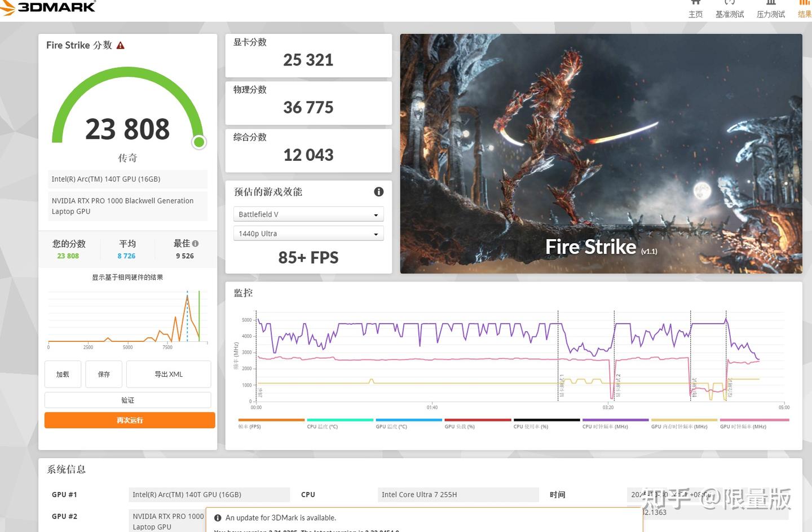Click the orange 再次运行 run again button
The width and height of the screenshot is (812, 532).
tap(130, 420)
